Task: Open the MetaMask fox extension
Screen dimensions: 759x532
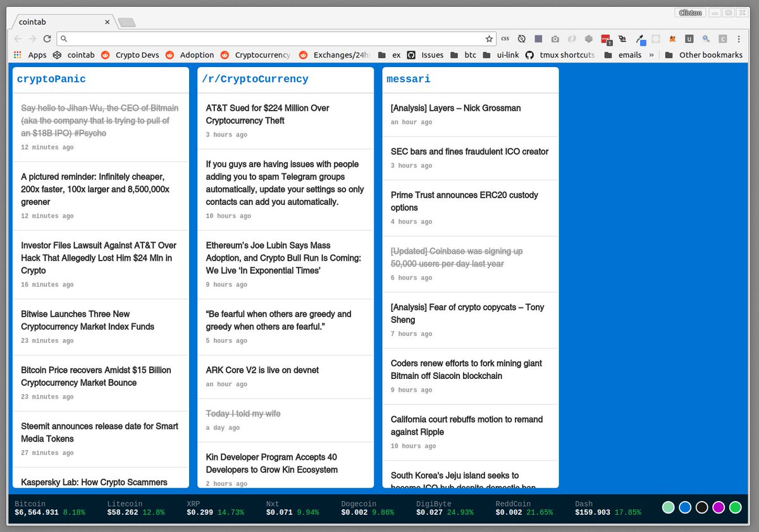Action: click(673, 39)
